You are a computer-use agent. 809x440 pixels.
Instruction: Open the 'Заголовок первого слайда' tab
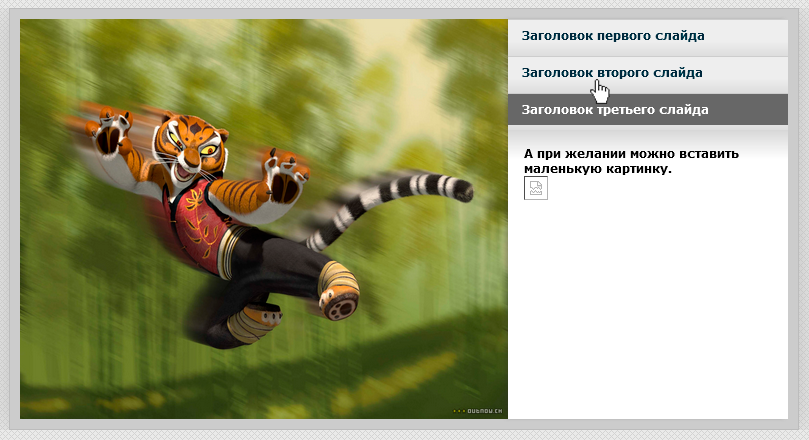click(648, 38)
